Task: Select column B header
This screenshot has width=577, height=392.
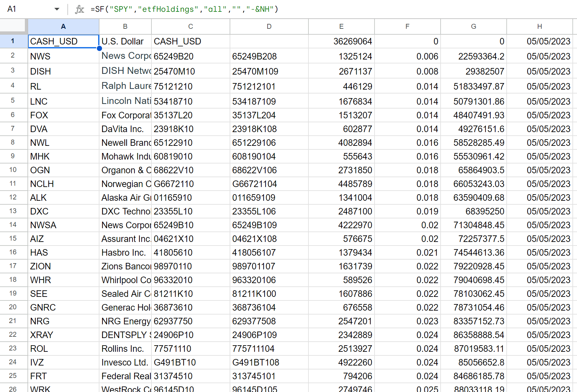Action: (125, 26)
